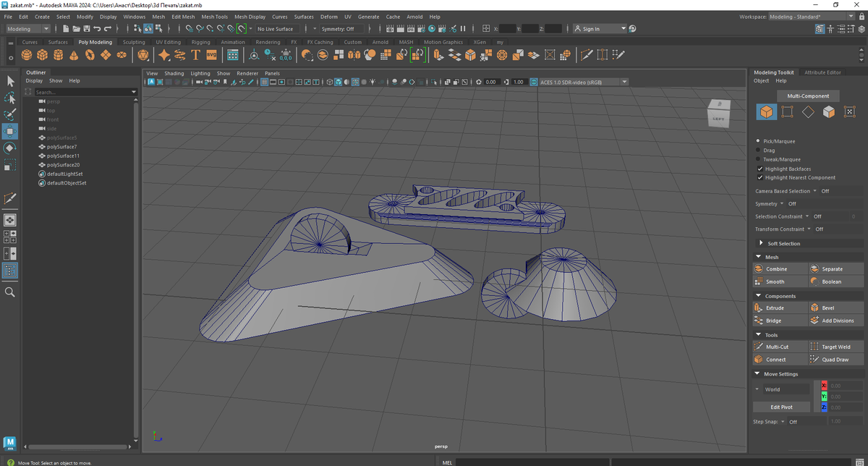Disable Highlight Nearest Component checkbox

coord(759,177)
